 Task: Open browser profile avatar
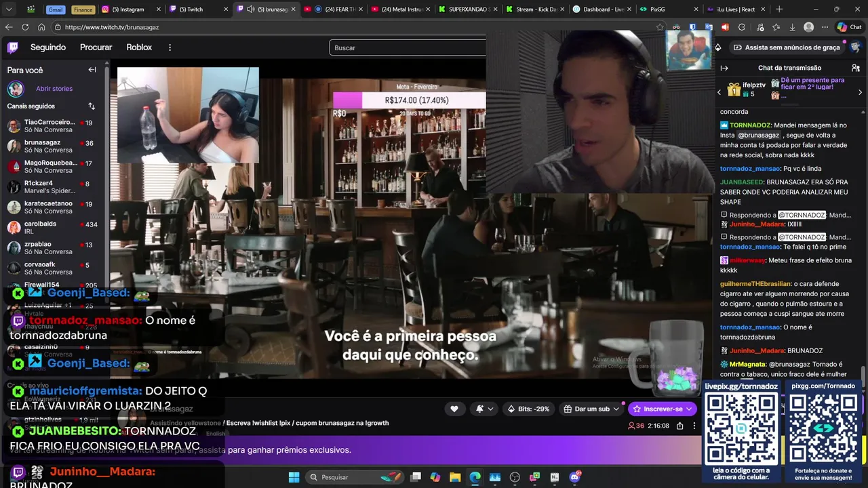[808, 27]
